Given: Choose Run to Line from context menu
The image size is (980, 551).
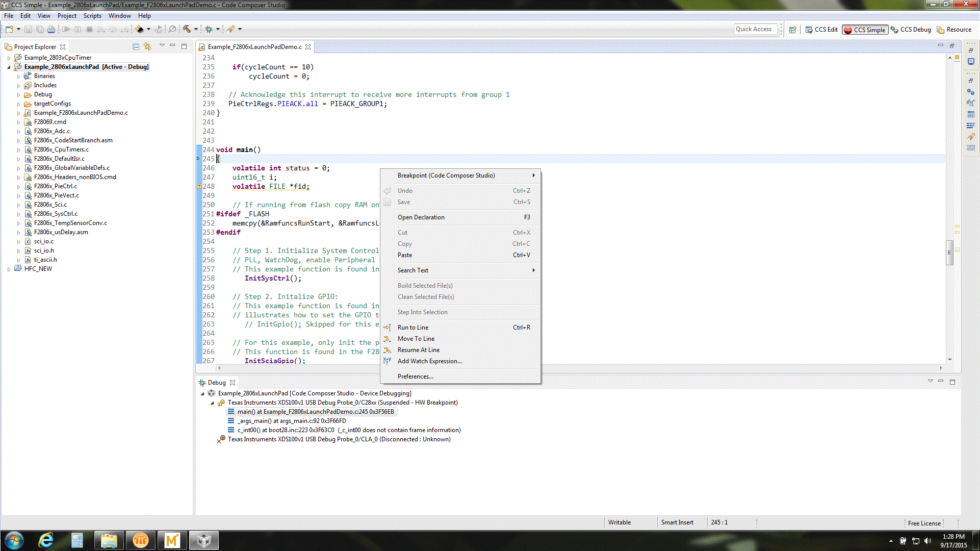Looking at the screenshot, I should coord(412,328).
